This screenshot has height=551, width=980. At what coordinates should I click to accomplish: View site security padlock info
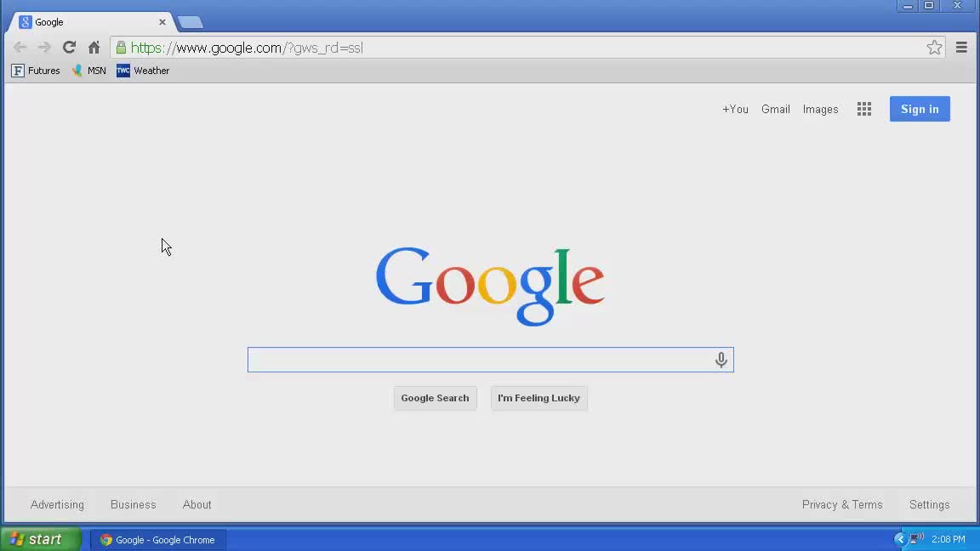122,48
